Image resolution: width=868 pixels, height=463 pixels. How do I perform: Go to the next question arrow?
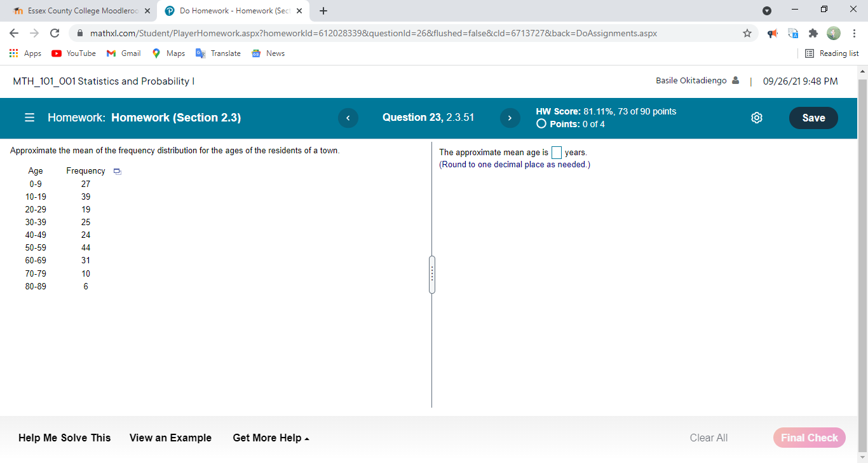pyautogui.click(x=510, y=118)
